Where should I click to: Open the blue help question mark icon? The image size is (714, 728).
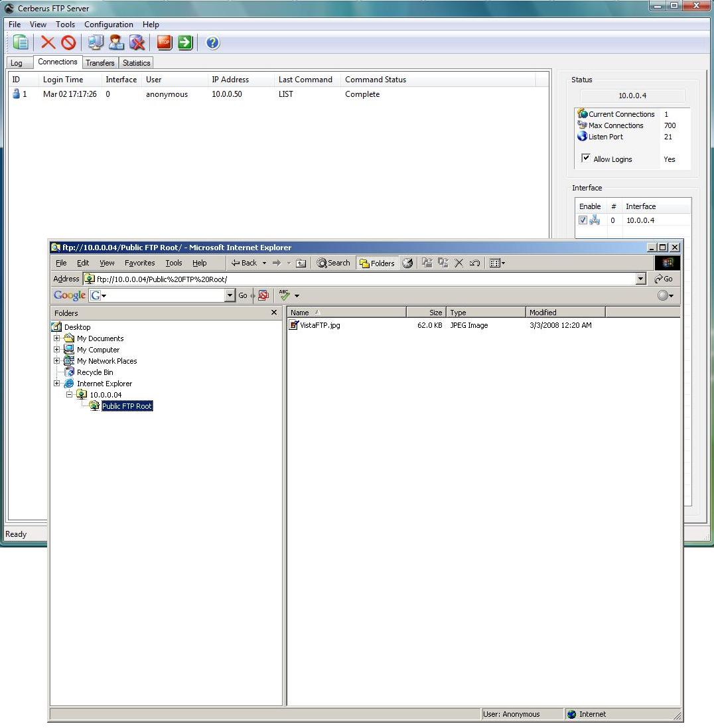tap(212, 42)
